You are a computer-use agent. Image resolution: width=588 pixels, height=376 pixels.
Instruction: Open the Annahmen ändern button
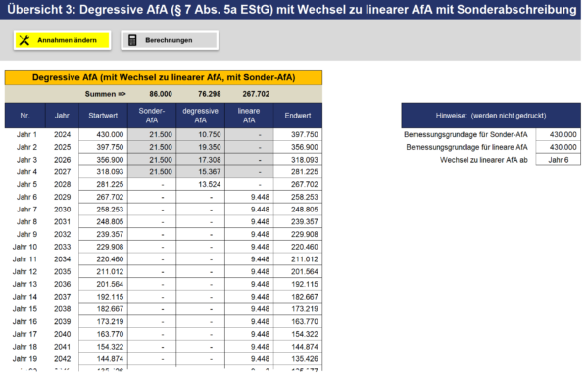62,40
